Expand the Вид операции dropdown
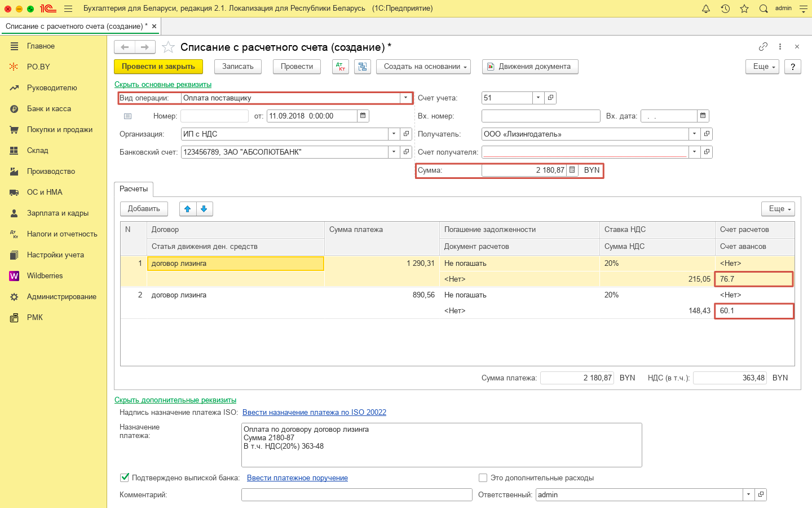Image resolution: width=812 pixels, height=508 pixels. point(405,98)
